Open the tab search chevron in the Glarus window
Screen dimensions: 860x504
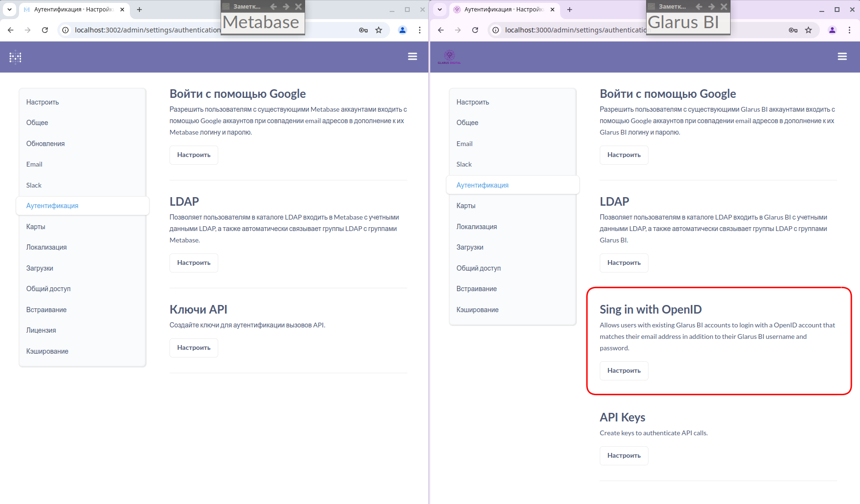pos(439,10)
